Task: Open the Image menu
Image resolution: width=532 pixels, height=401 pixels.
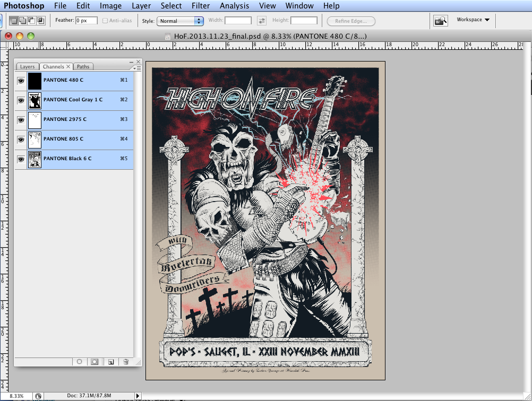Action: [x=110, y=6]
